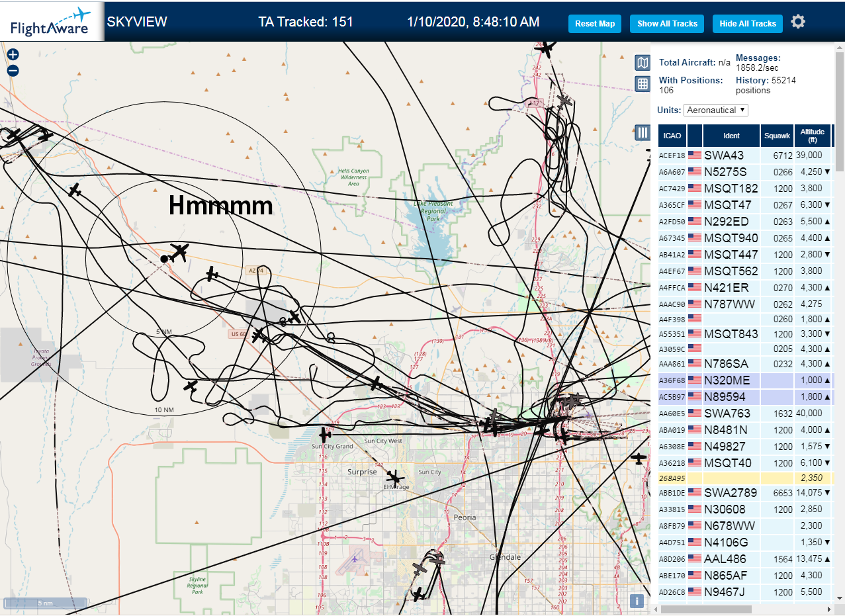Open the settings gear icon
Image resolution: width=845 pixels, height=616 pixels.
(798, 22)
